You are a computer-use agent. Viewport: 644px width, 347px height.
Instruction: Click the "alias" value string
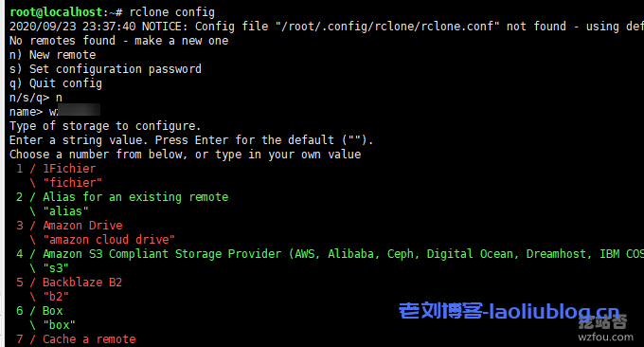(x=65, y=211)
